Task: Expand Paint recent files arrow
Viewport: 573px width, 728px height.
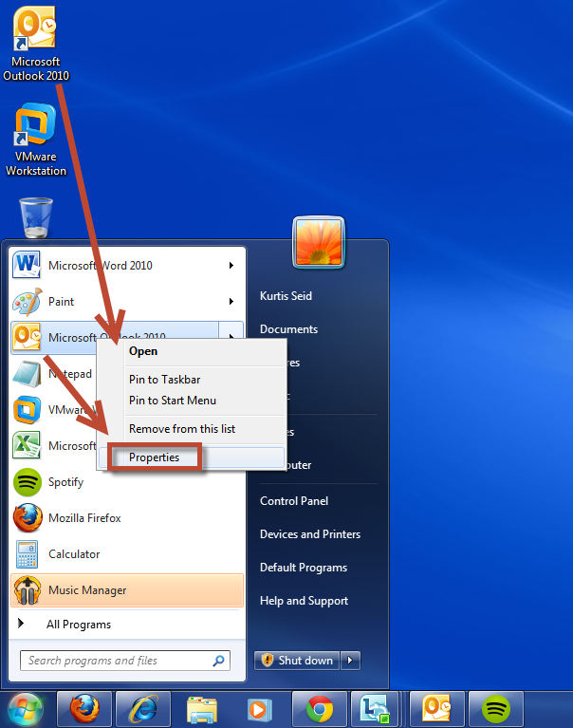Action: pos(231,302)
